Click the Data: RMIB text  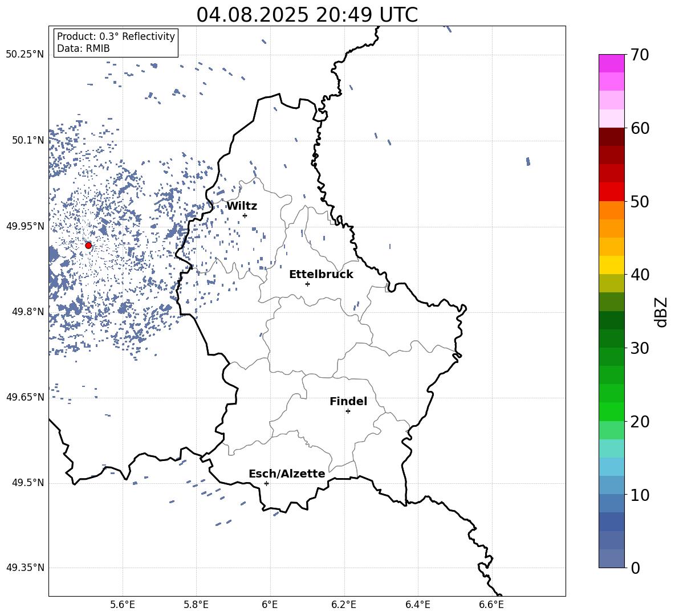pos(83,48)
